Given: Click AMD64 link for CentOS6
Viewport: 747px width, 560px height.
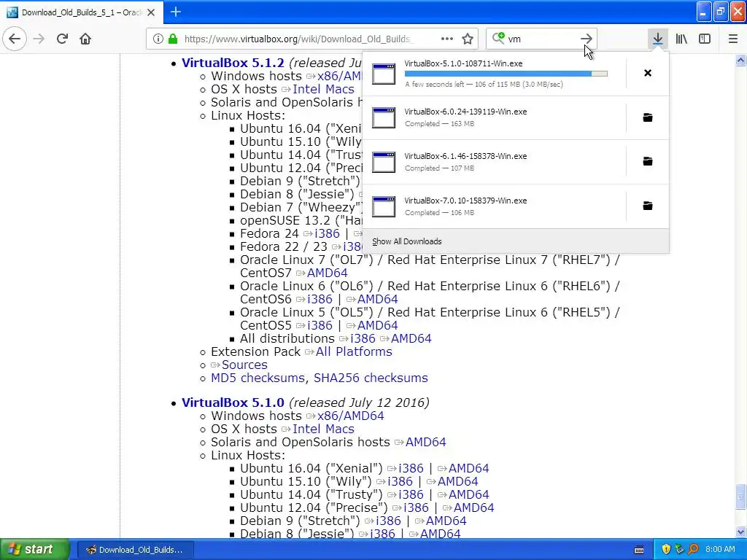Looking at the screenshot, I should tap(377, 299).
